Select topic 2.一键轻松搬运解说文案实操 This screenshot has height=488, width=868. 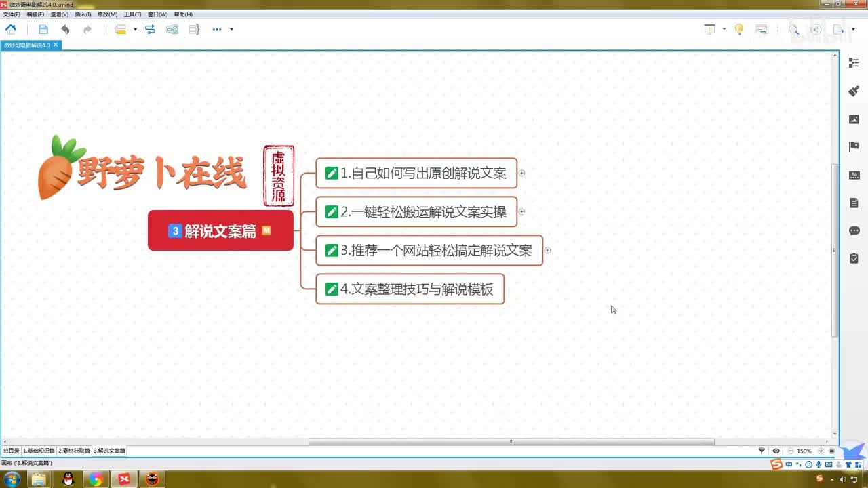coord(416,211)
